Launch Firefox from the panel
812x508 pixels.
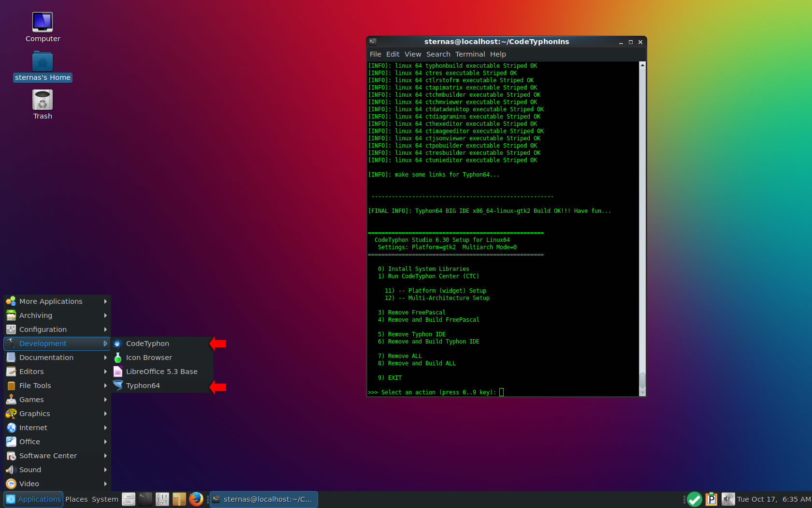coord(196,499)
